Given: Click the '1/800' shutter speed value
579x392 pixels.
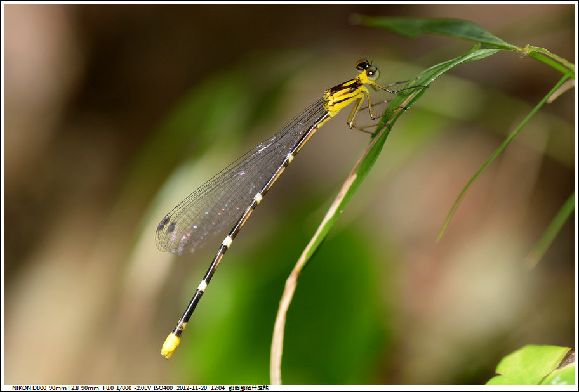Looking at the screenshot, I should (124, 388).
